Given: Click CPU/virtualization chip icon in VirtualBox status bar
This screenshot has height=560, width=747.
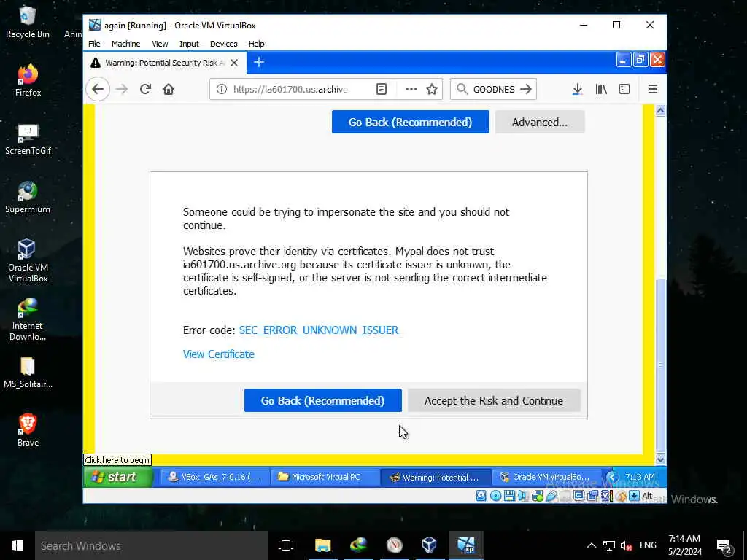Looking at the screenshot, I should (x=606, y=496).
